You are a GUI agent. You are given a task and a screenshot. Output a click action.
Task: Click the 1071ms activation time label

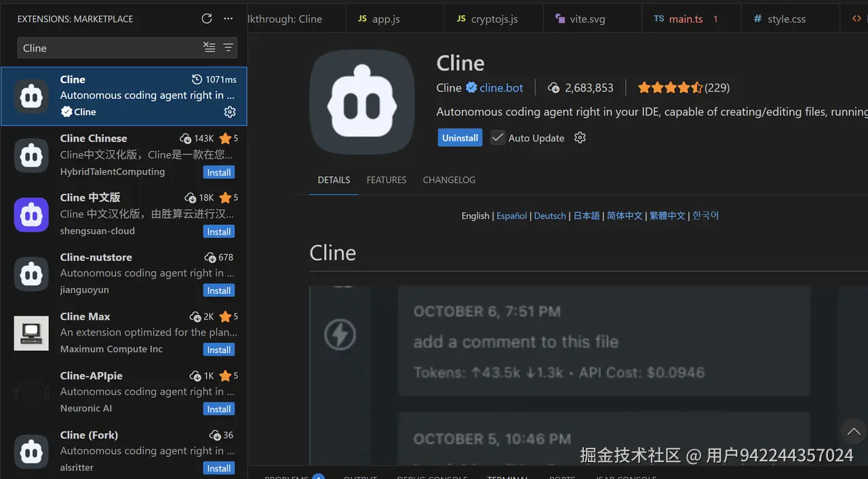214,79
